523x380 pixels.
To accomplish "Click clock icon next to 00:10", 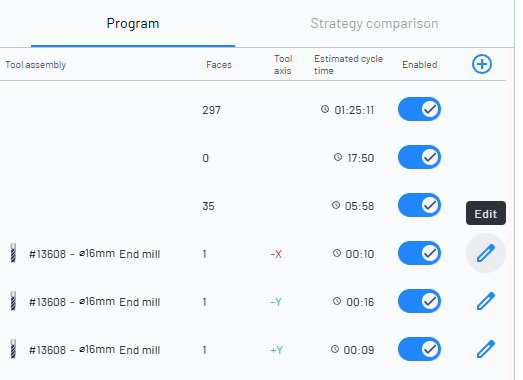I will click(337, 253).
